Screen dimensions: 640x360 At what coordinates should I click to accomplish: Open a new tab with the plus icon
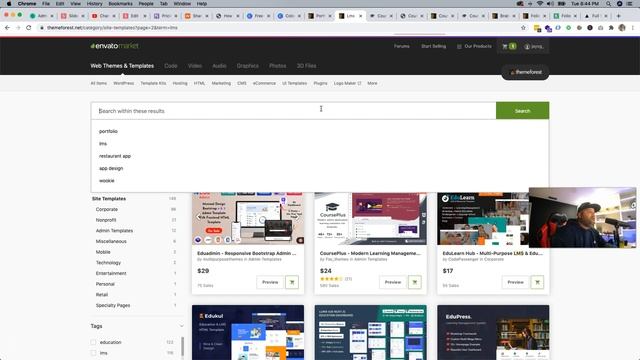(618, 16)
